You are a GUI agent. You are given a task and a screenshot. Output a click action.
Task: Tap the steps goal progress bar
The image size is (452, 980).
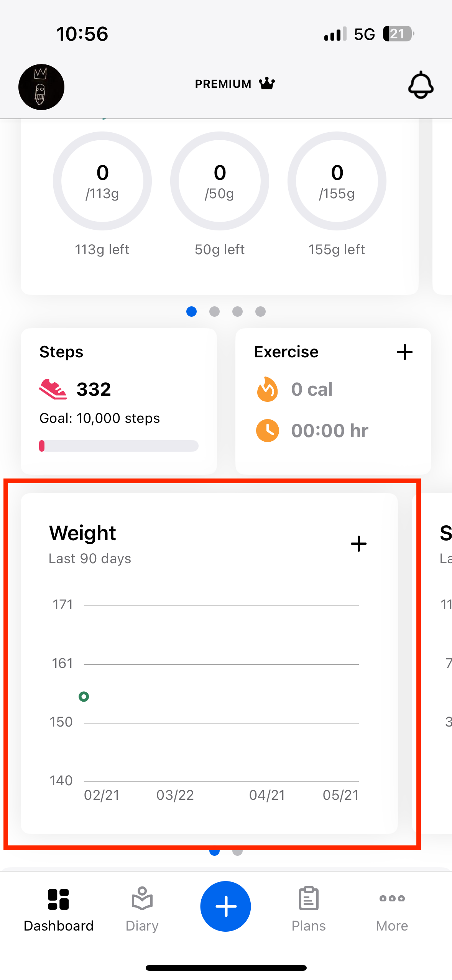point(119,446)
